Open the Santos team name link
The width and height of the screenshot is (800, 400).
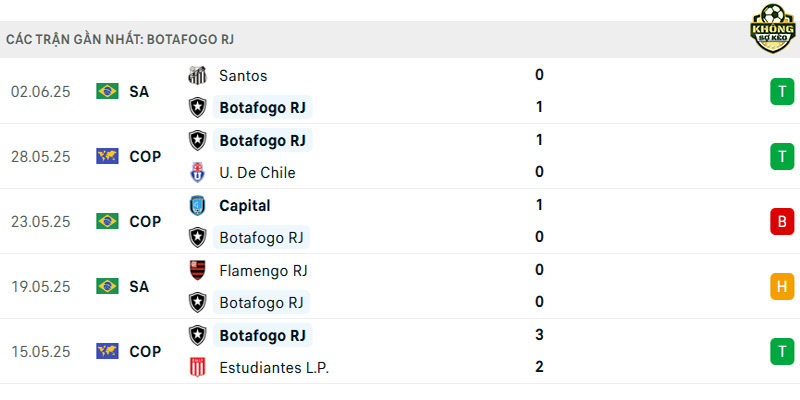coord(243,76)
